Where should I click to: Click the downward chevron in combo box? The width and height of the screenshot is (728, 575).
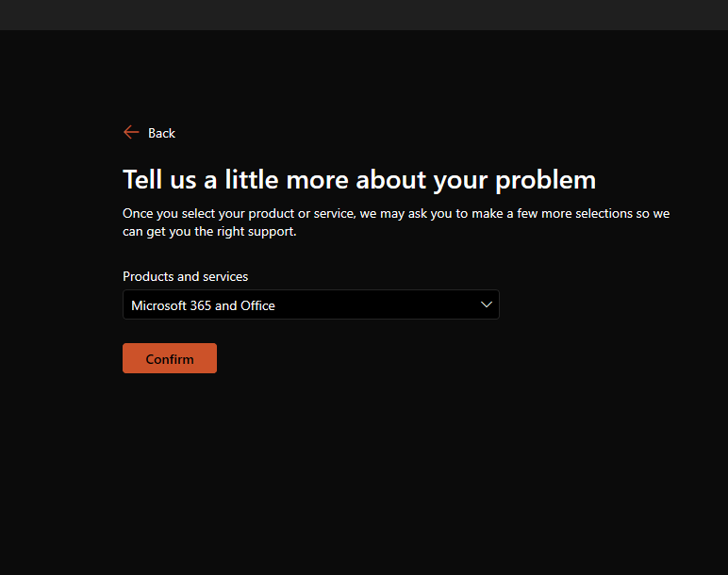[x=486, y=304]
